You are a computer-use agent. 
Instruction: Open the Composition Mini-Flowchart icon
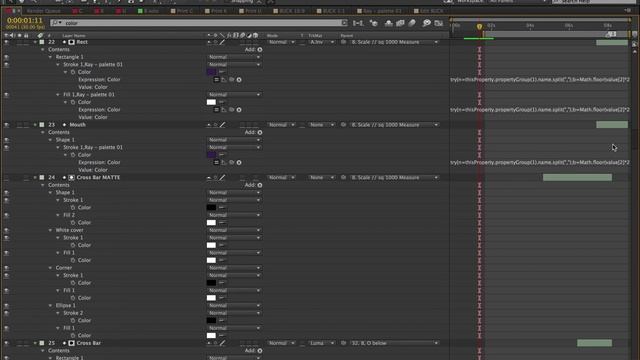358,23
